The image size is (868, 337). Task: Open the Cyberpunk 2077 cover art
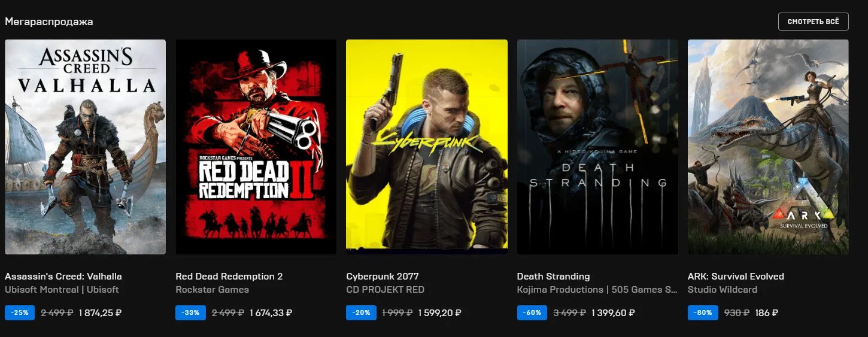427,147
